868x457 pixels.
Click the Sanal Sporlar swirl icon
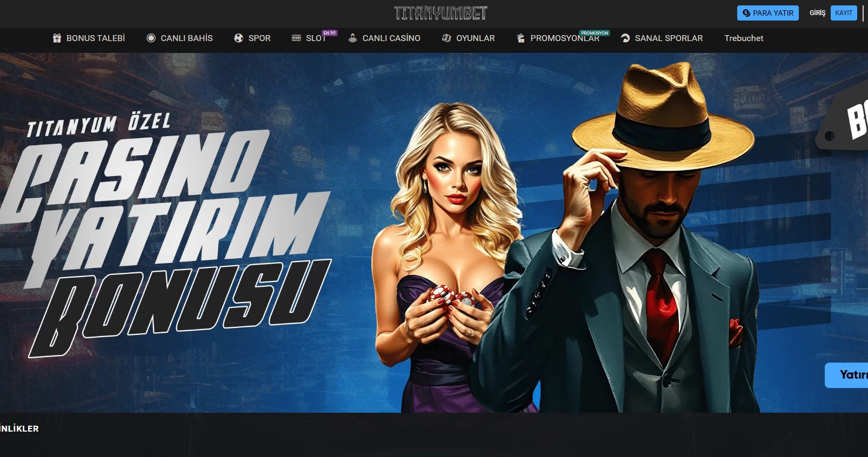coord(625,38)
